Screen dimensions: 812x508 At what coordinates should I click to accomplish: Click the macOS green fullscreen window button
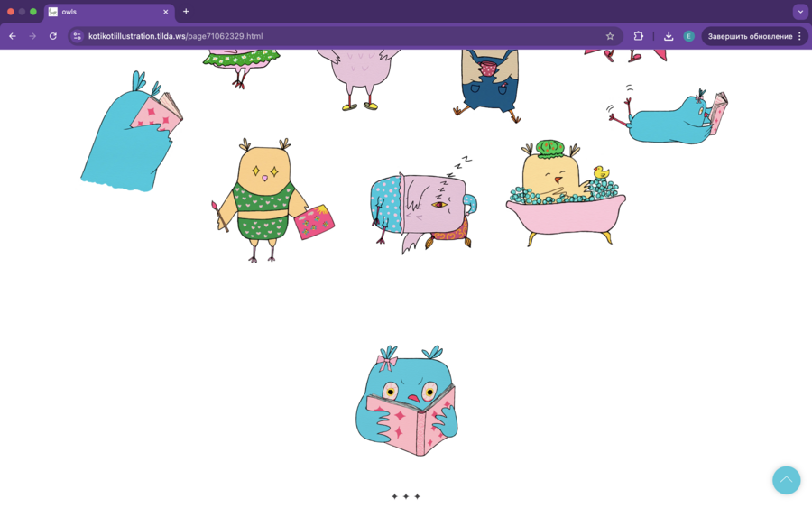click(33, 12)
